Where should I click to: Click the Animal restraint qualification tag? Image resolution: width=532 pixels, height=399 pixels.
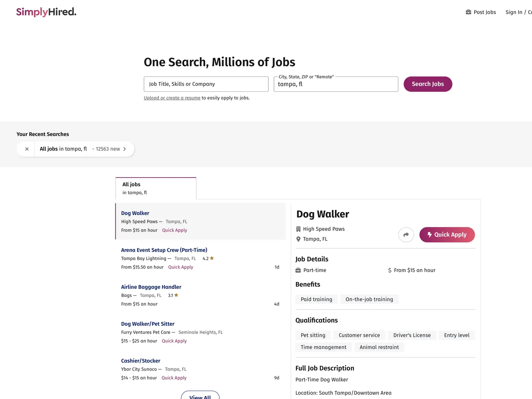pyautogui.click(x=379, y=347)
